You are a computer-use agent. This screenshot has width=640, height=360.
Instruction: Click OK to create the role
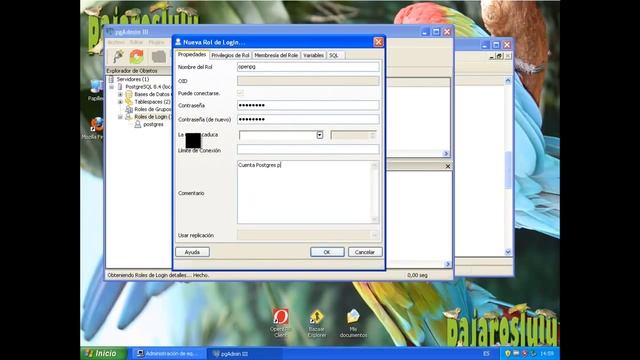pos(327,252)
